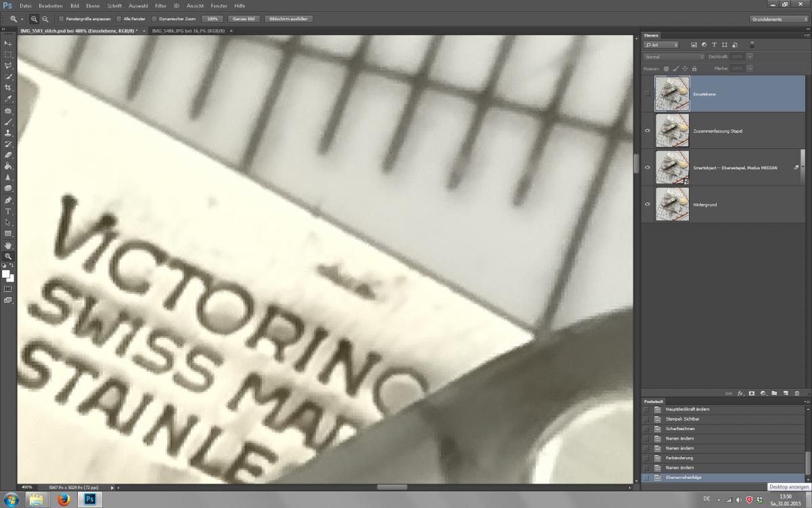Click the zoom out magnifier icon

point(45,19)
